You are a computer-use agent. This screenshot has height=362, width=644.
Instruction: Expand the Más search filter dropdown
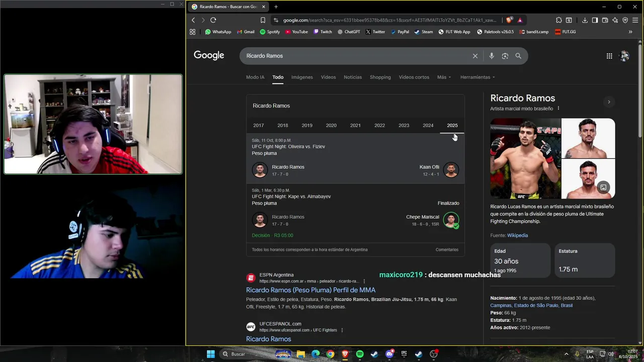444,77
